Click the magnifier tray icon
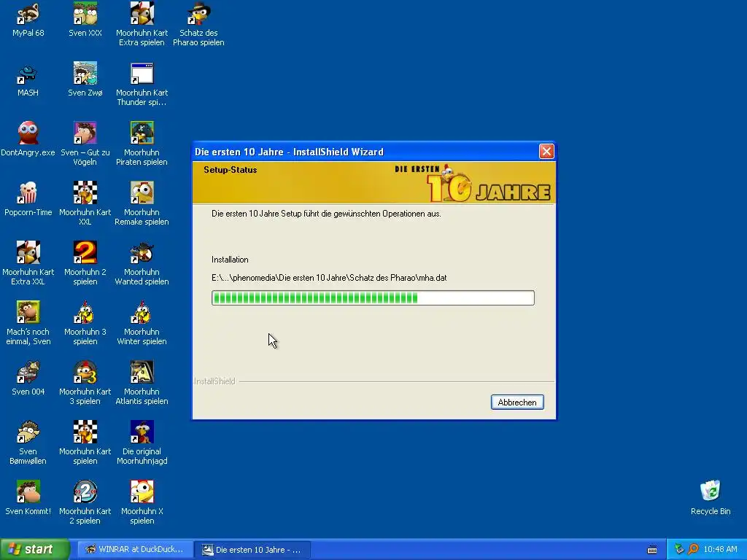 coord(693,549)
